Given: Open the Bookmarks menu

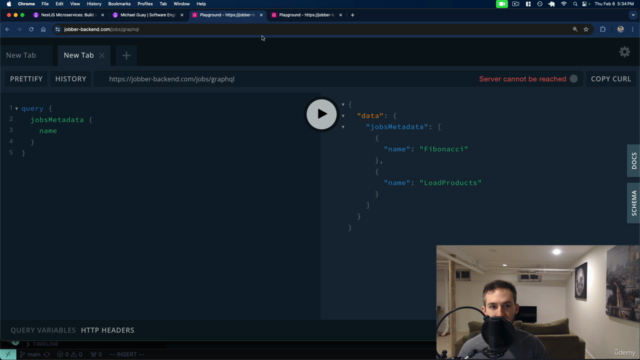Looking at the screenshot, I should point(119,4).
